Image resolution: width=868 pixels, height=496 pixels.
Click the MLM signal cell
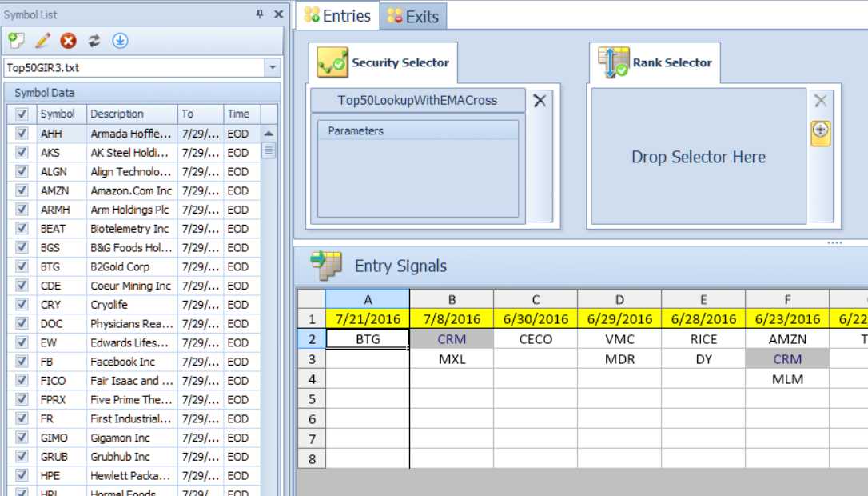(787, 379)
